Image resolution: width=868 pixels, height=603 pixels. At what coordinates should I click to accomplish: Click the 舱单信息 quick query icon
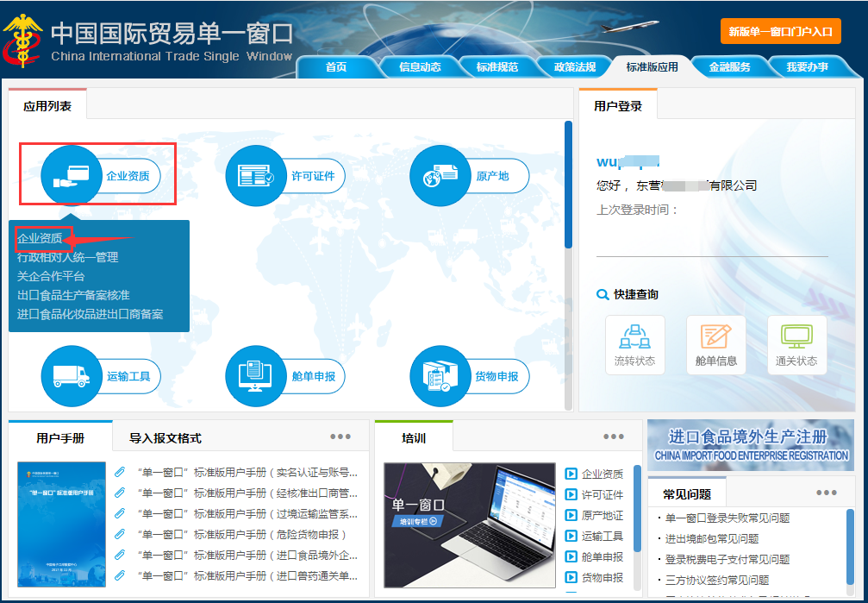point(715,345)
